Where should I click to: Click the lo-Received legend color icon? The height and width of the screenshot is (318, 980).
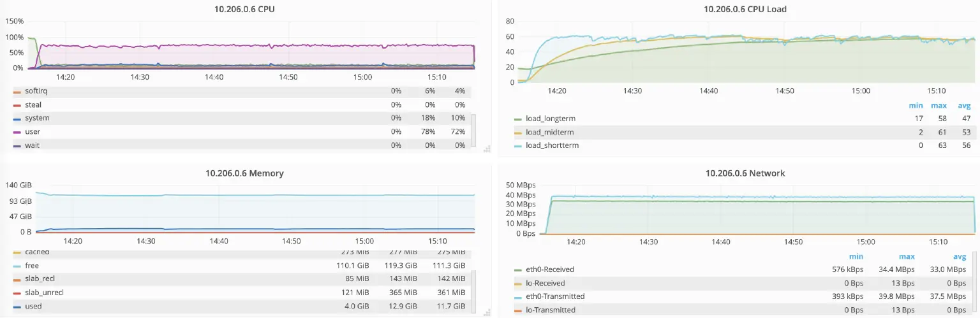[518, 284]
